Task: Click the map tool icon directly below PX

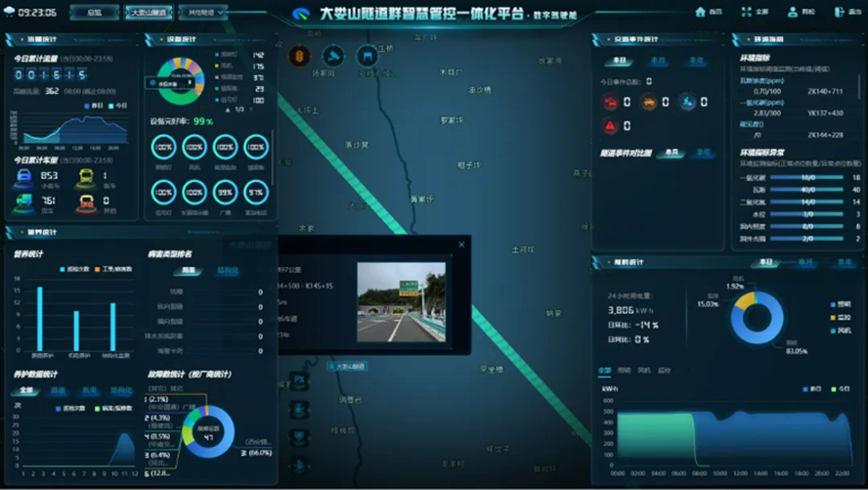Action: point(299,409)
